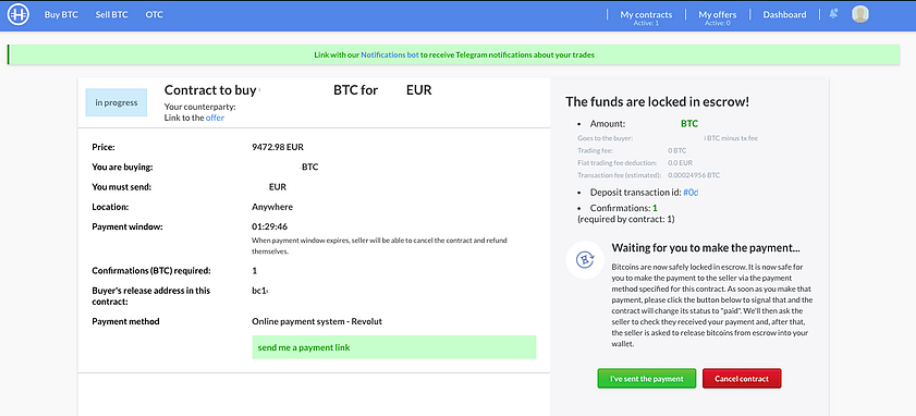The image size is (916, 416).
Task: Click the send me a payment link note
Action: 394,347
